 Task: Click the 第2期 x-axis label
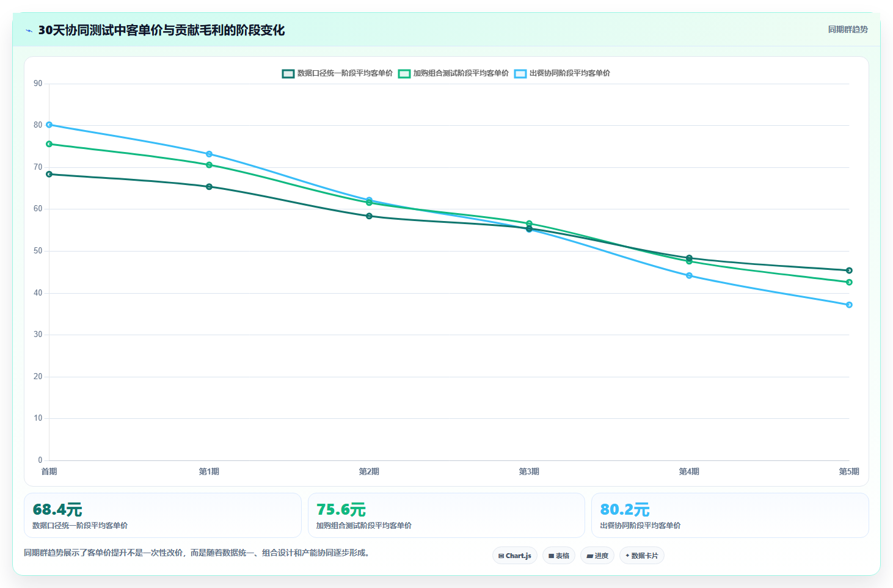[x=369, y=471]
